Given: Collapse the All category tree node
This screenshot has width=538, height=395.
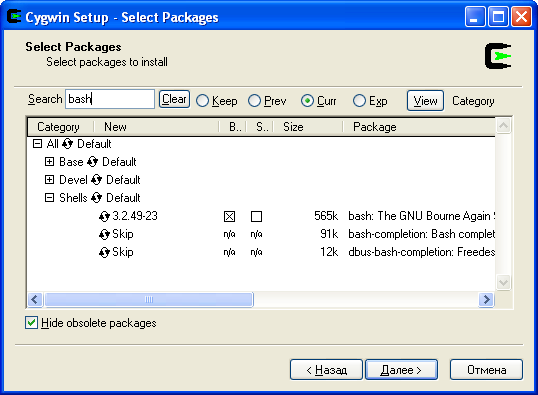Looking at the screenshot, I should coord(37,143).
